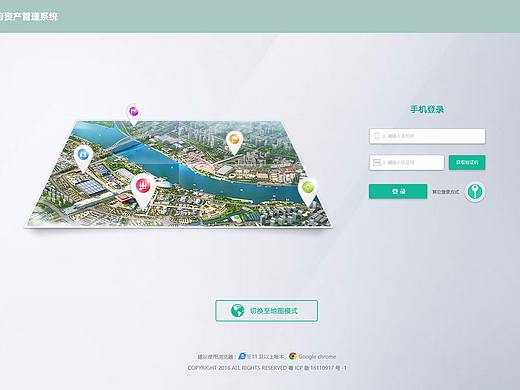Click the globe icon in map-mode button
The height and width of the screenshot is (390, 520).
pos(238,311)
